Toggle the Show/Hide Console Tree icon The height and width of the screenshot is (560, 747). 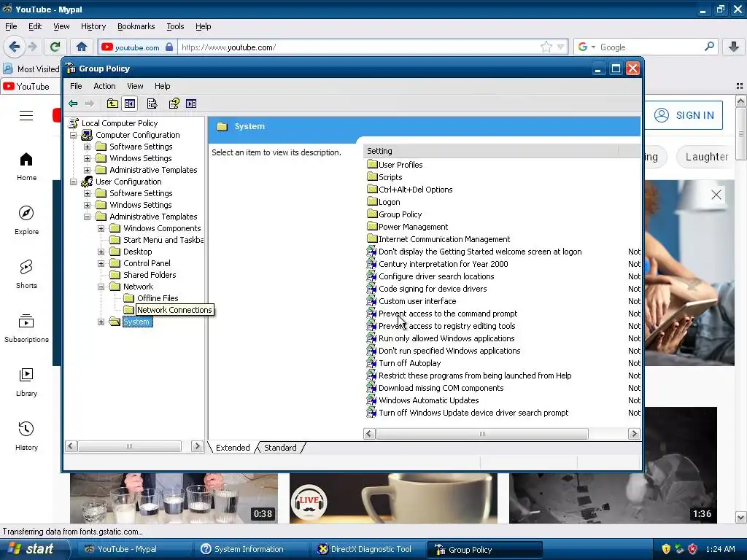pyautogui.click(x=130, y=104)
